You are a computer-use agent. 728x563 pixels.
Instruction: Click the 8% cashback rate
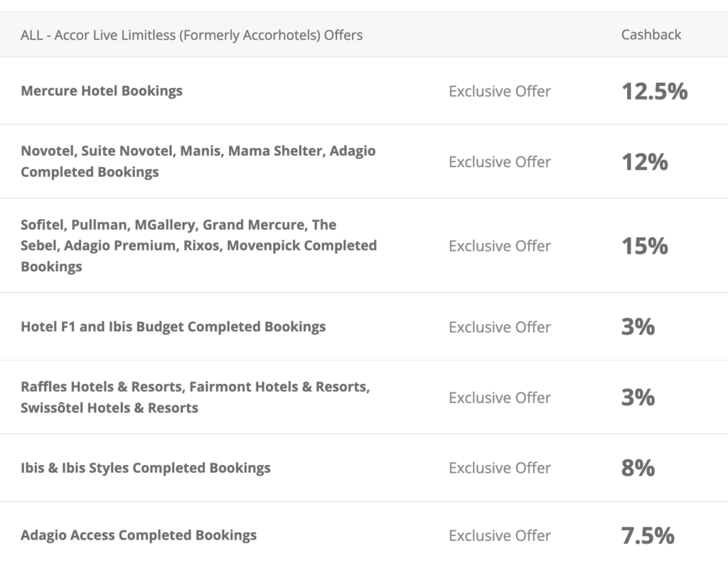(638, 468)
